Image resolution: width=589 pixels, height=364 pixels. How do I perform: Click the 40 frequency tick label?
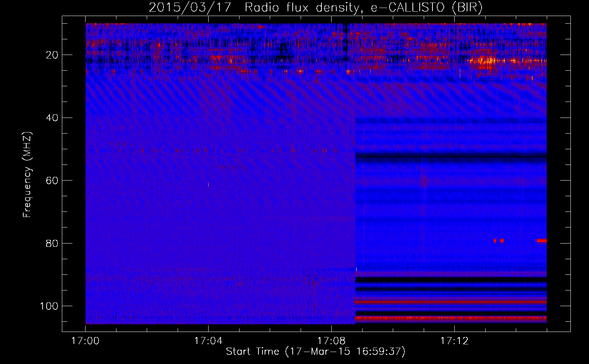(52, 118)
